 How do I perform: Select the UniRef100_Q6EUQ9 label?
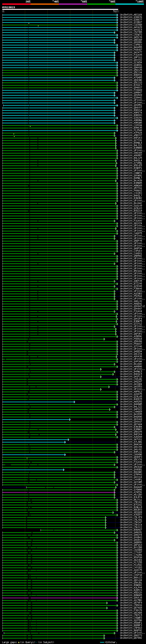(131, 40)
